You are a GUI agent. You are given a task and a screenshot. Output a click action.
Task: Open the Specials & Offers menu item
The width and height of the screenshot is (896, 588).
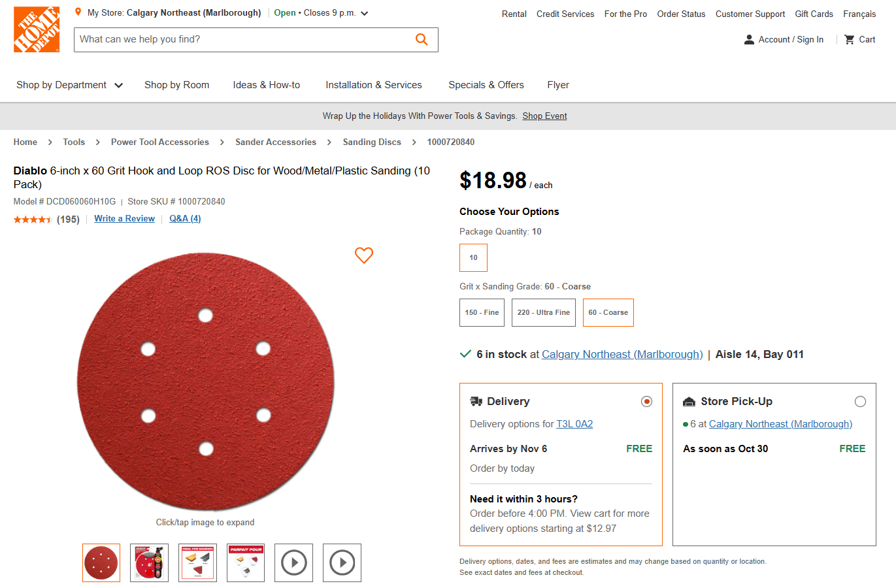[486, 85]
